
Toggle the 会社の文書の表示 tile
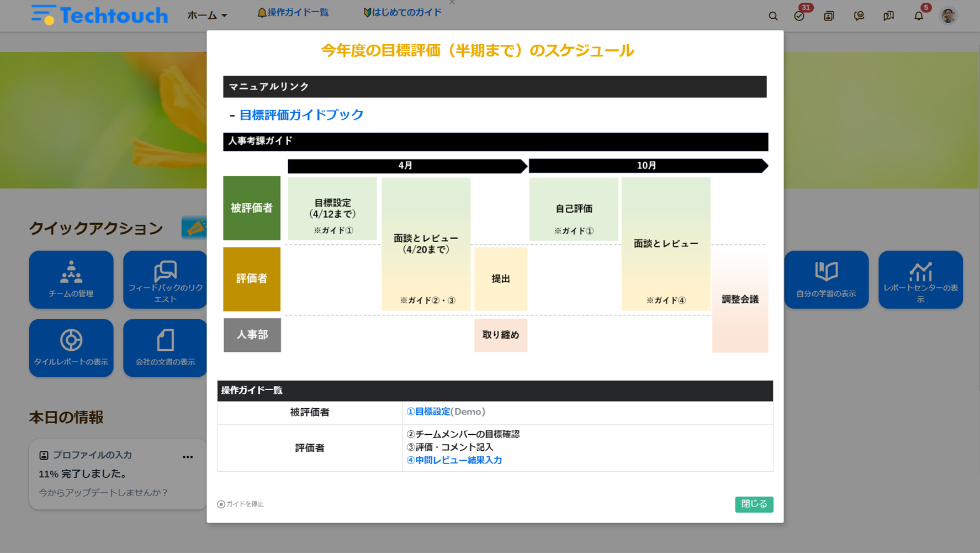[x=165, y=348]
